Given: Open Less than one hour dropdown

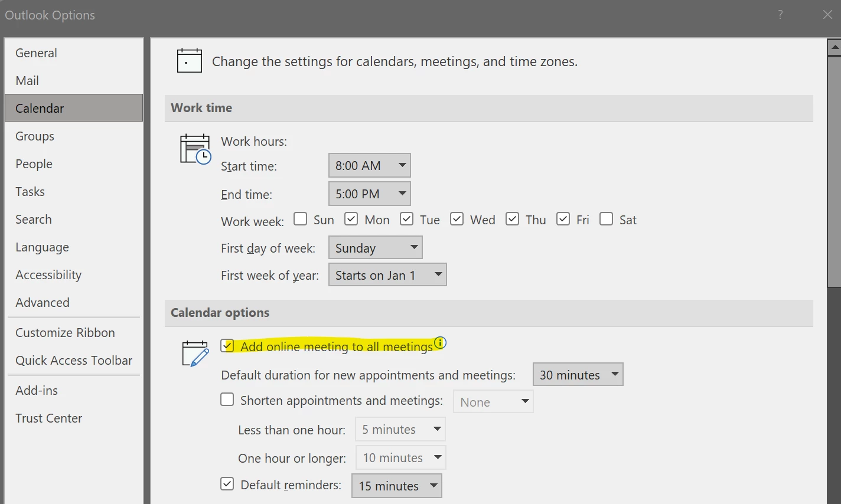Looking at the screenshot, I should 400,429.
